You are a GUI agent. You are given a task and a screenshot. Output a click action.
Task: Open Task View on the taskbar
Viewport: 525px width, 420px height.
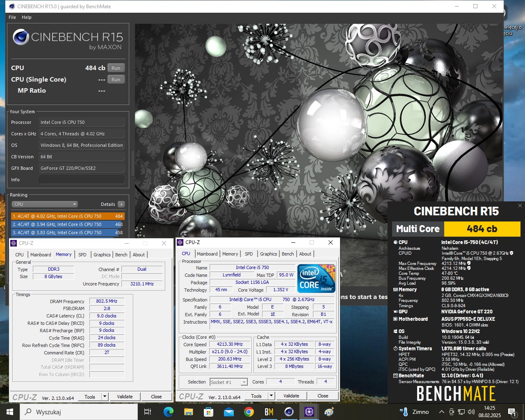pyautogui.click(x=148, y=412)
